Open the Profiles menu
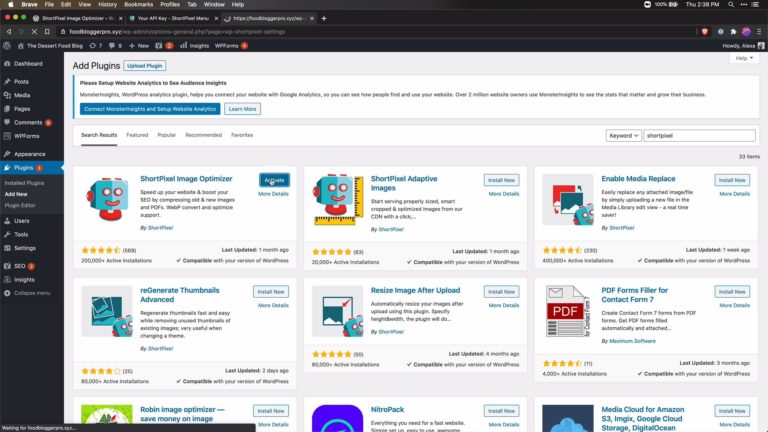Image resolution: width=768 pixels, height=432 pixels. 170,4
